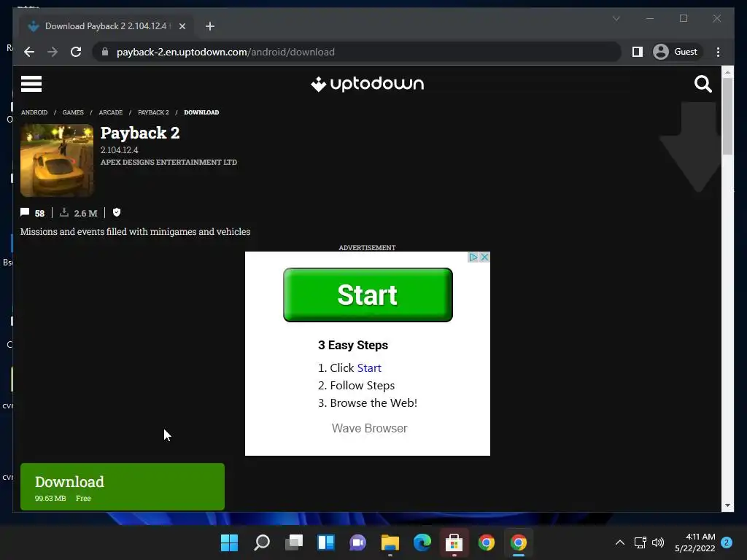The height and width of the screenshot is (560, 747).
Task: Go to ANDROID breadcrumb
Action: 34,112
